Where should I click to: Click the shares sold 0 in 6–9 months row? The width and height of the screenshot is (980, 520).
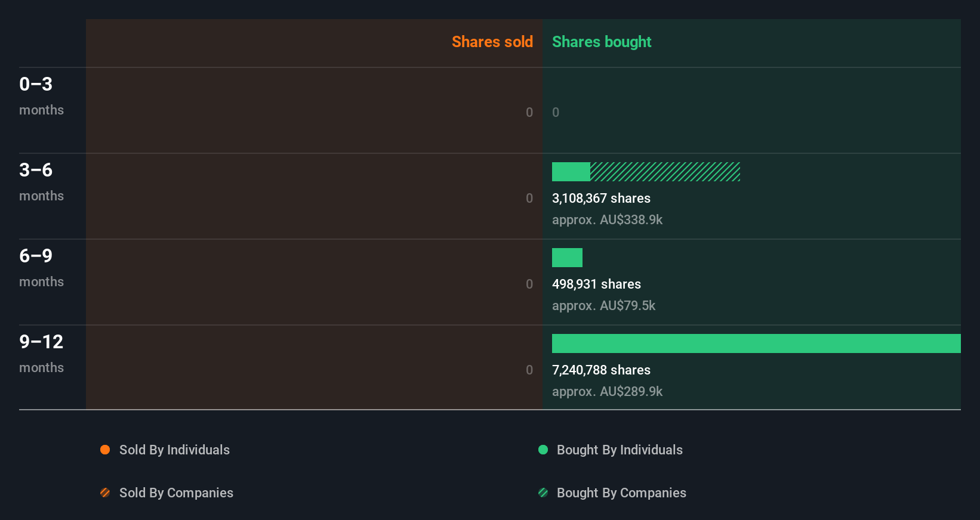529,284
